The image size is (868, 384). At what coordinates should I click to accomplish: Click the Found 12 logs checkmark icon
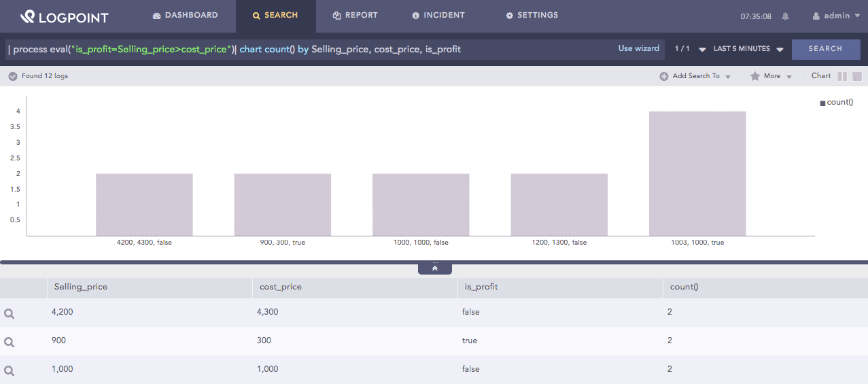(12, 76)
